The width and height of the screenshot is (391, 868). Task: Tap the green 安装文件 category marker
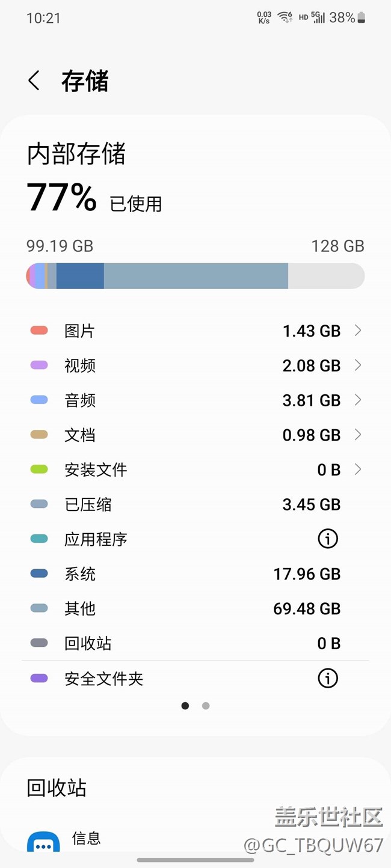point(39,469)
